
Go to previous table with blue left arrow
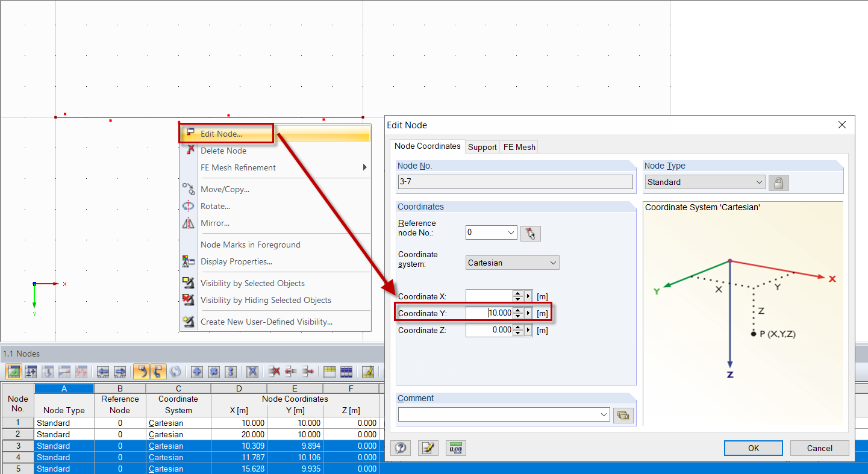point(103,372)
